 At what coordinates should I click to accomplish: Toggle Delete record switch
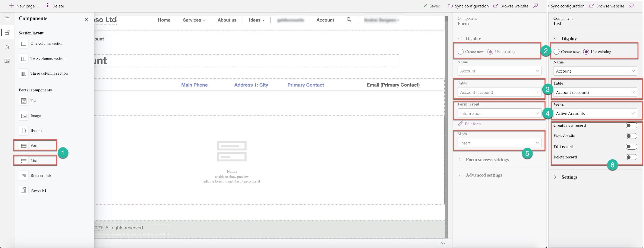(631, 157)
